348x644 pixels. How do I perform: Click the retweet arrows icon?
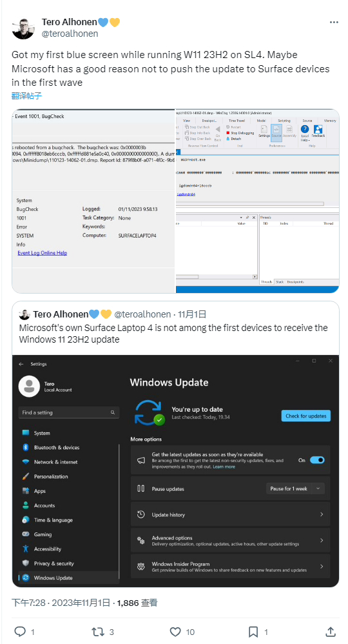[x=98, y=631]
